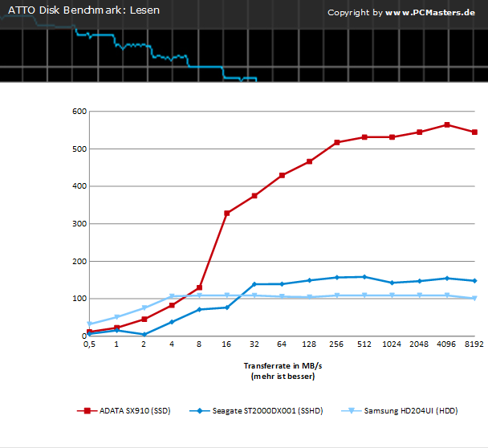Viewport: 488px width, 448px height.
Task: Click the light blue Samsung legend triangle
Action: [x=352, y=411]
